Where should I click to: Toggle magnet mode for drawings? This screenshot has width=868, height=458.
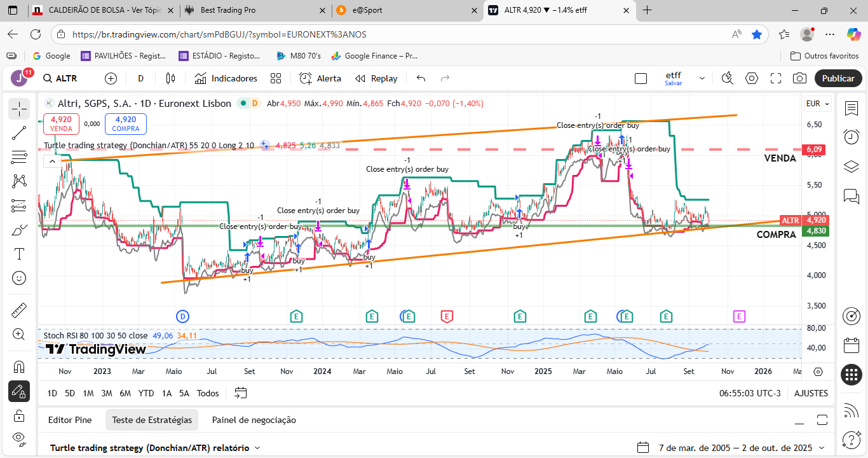tap(19, 367)
